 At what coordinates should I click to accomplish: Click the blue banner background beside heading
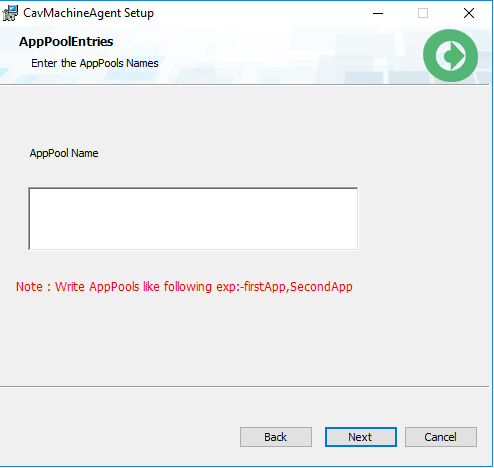pos(267,55)
